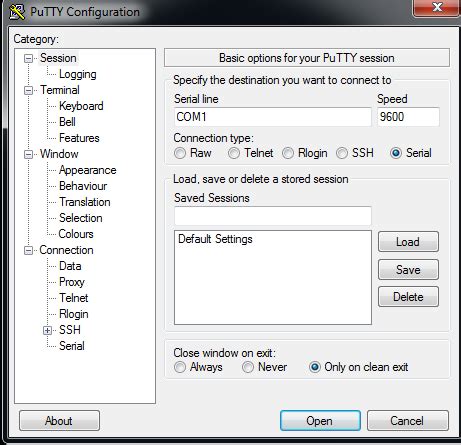Image resolution: width=461 pixels, height=445 pixels.
Task: Save the current session
Action: [x=408, y=269]
